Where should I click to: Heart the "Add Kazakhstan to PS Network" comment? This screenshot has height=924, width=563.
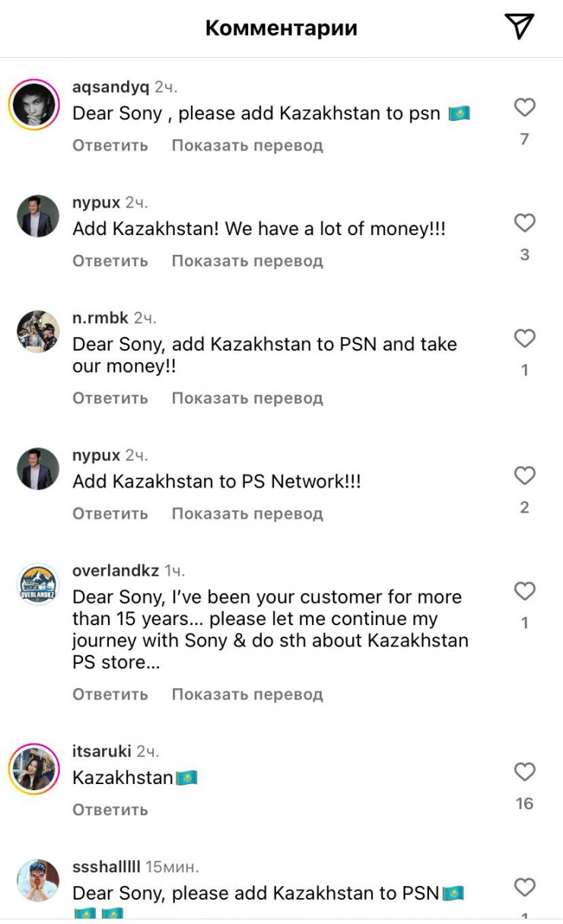pos(524,476)
